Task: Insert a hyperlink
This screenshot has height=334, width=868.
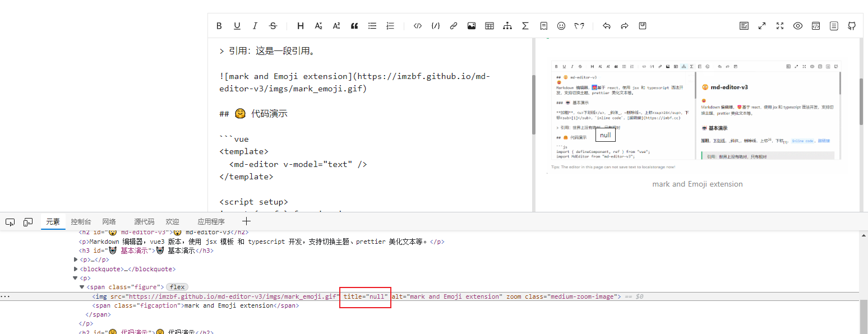Action: coord(454,26)
